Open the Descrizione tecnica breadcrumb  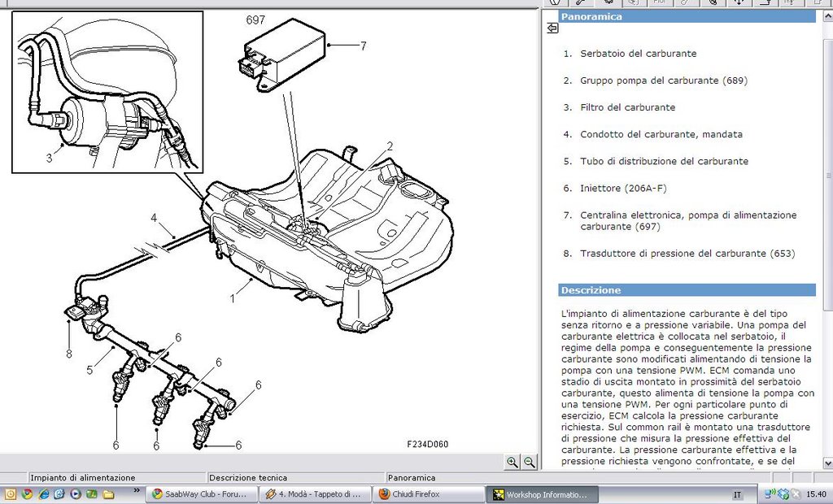coord(248,477)
